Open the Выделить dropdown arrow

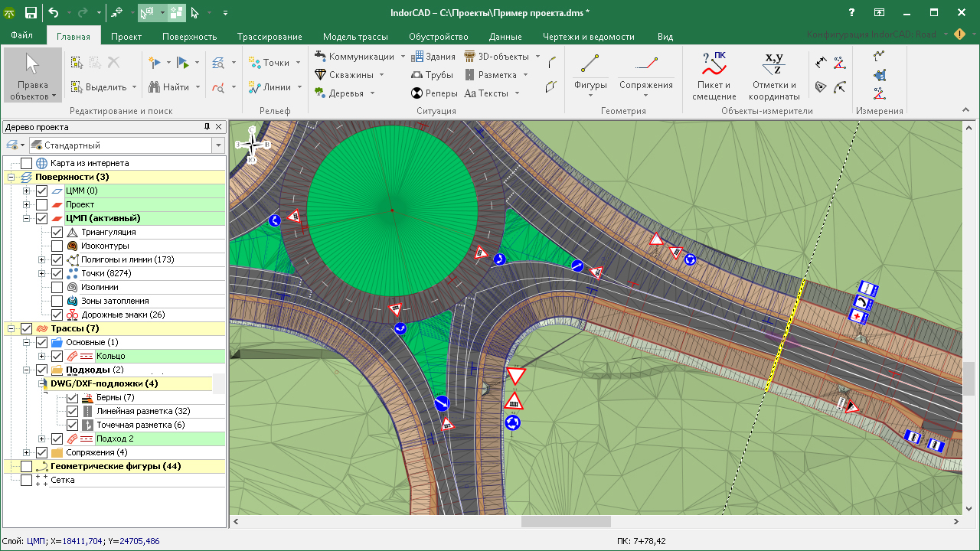(x=134, y=87)
